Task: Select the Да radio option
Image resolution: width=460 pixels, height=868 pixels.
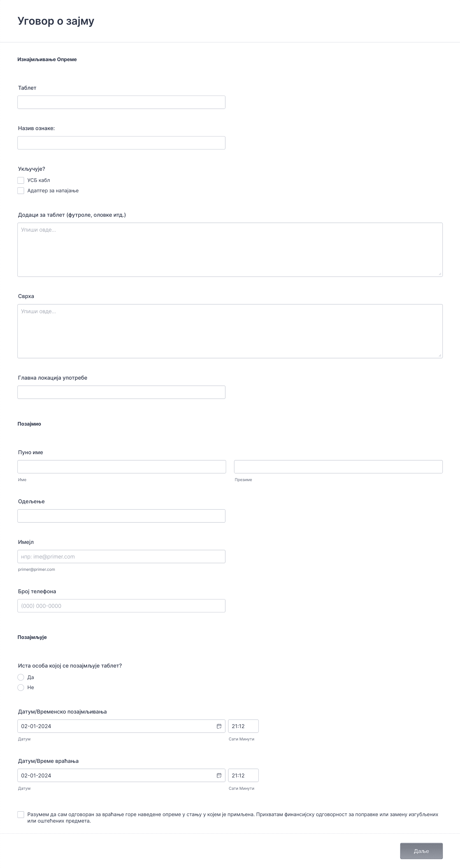Action: 21,677
